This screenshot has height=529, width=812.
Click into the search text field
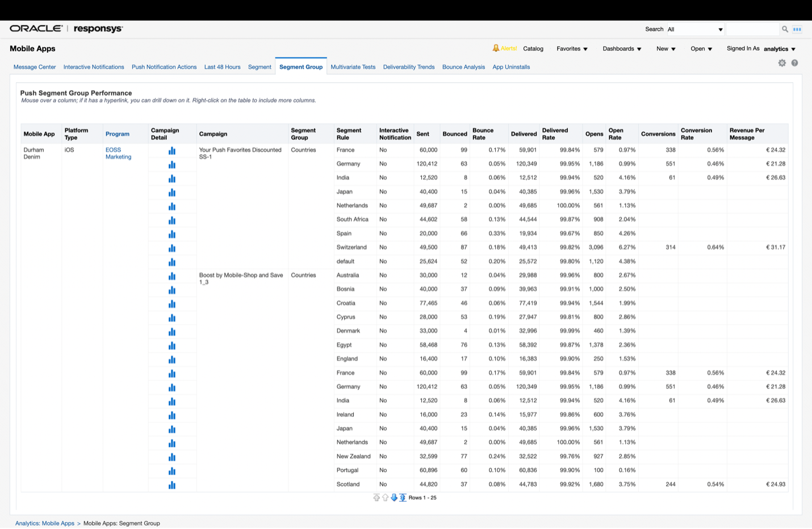[752, 29]
